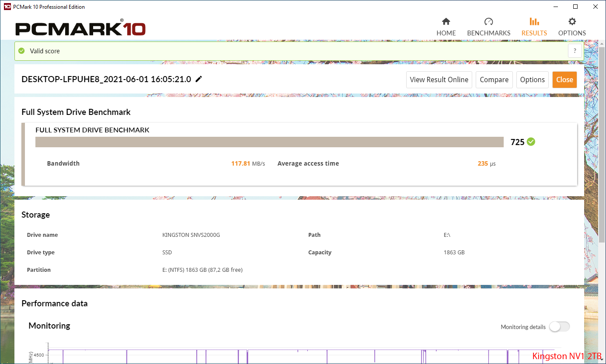Click the orange Close button
Viewport: 606px width, 364px height.
[x=564, y=80]
